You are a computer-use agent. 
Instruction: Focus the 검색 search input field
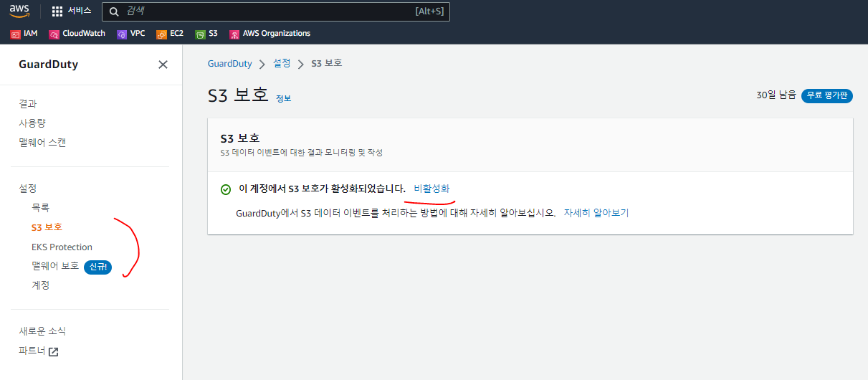tap(276, 11)
